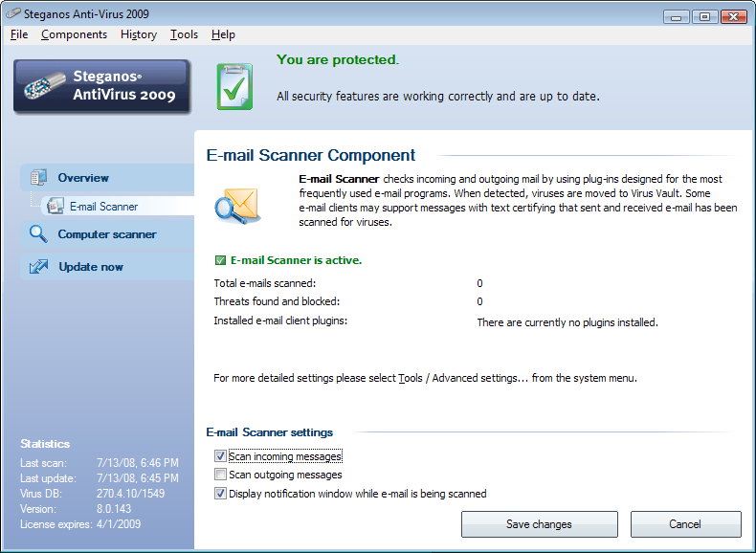Click License expires value 4/1/2009
This screenshot has height=553, width=756.
coord(119,524)
